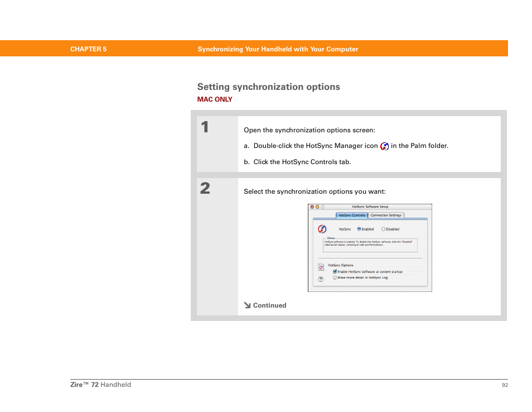Image resolution: width=532 pixels, height=412 pixels.
Task: Click the HotSync Options document icon
Action: [321, 267]
